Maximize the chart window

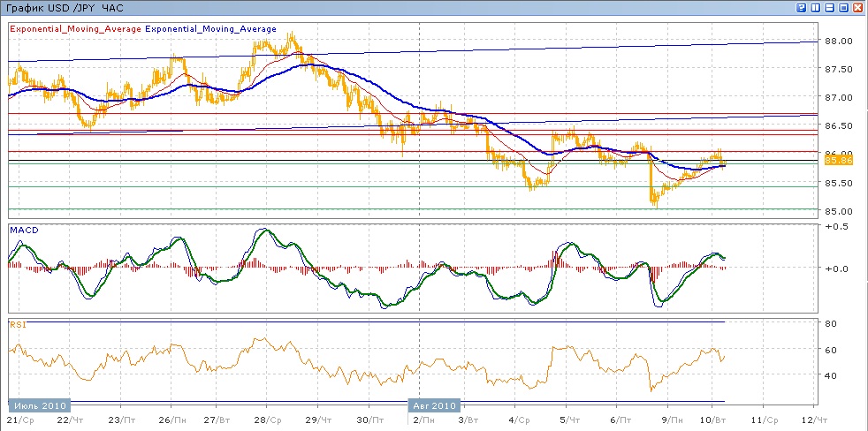pyautogui.click(x=845, y=7)
